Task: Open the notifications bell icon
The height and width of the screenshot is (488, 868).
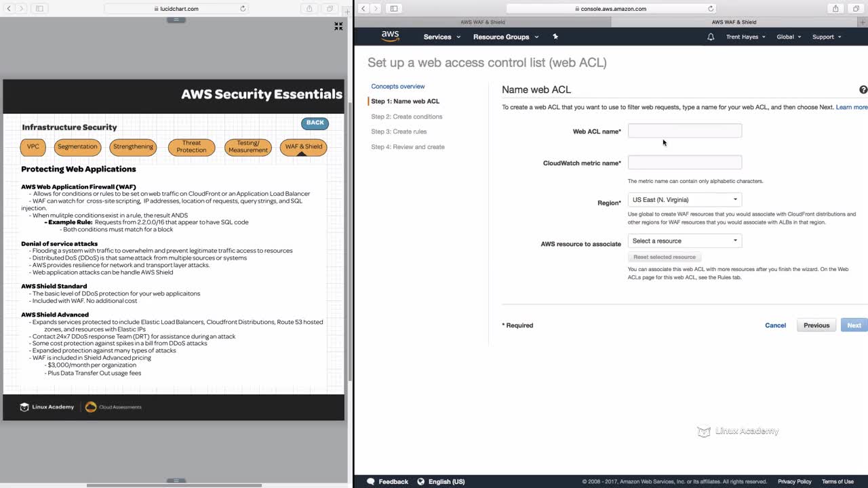Action: (711, 37)
